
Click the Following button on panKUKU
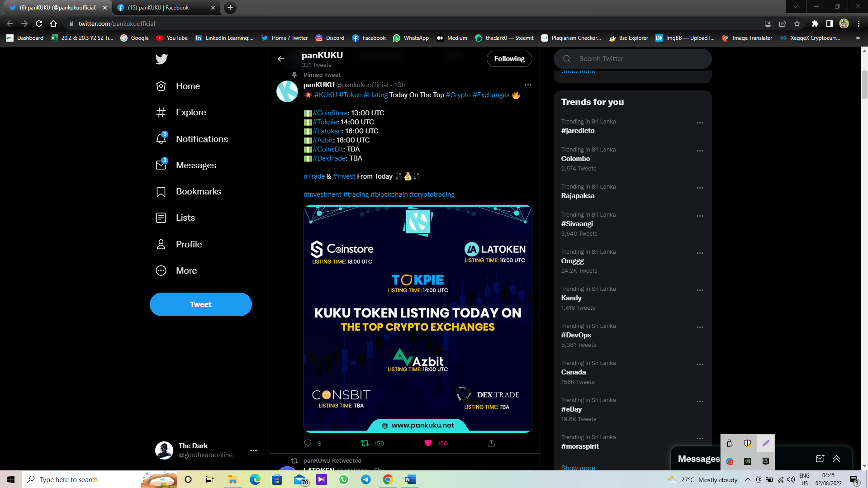pyautogui.click(x=509, y=59)
